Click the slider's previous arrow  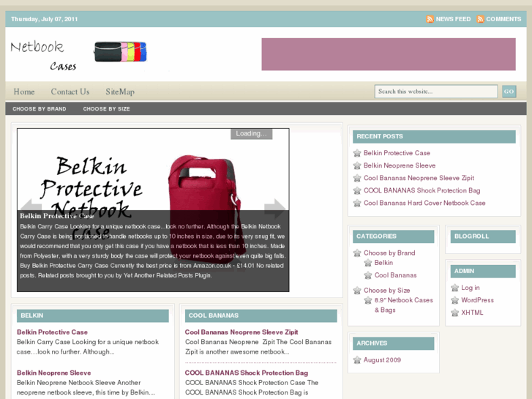[31, 207]
